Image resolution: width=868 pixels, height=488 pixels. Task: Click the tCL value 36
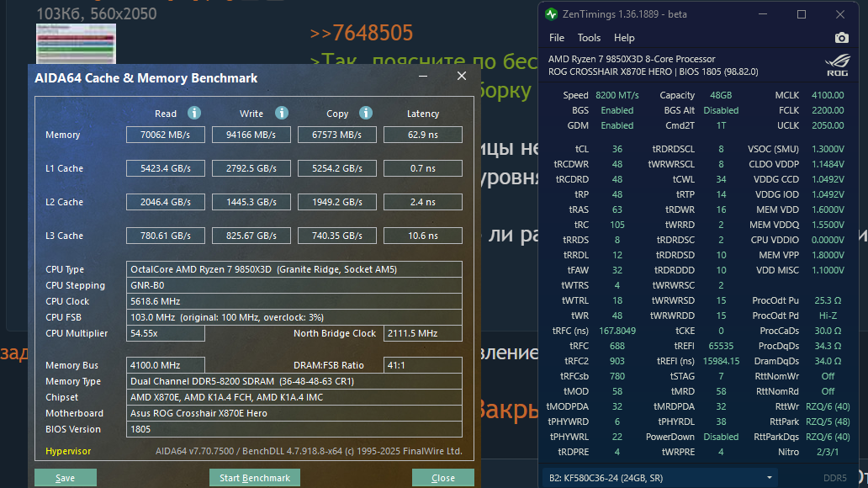tap(617, 149)
